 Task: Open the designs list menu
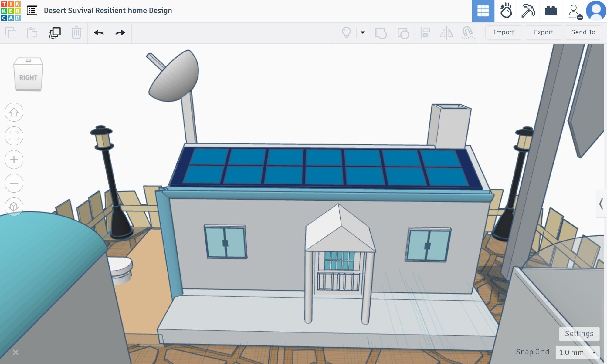pos(32,10)
